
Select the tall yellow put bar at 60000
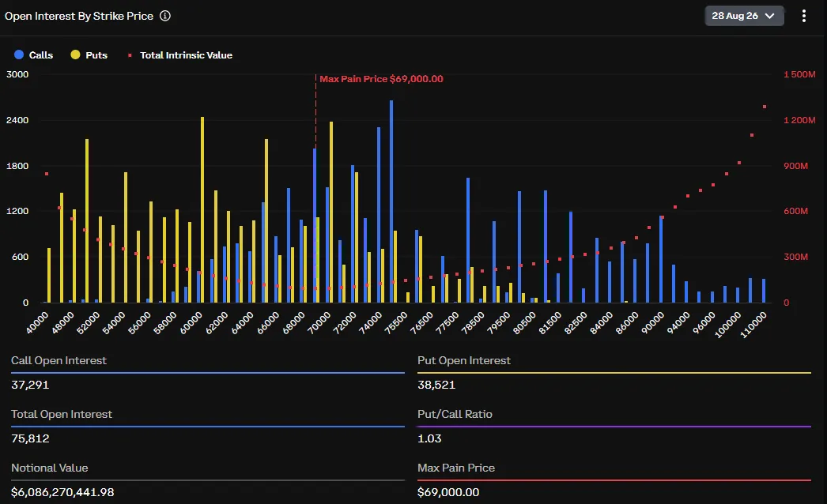(202, 210)
